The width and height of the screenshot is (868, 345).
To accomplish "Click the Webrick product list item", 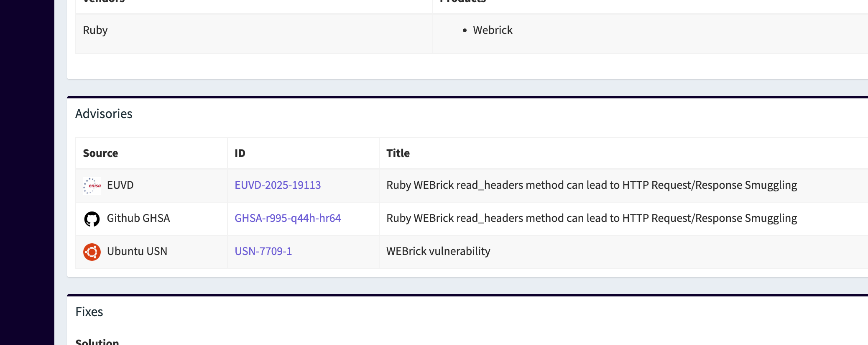I will 493,30.
